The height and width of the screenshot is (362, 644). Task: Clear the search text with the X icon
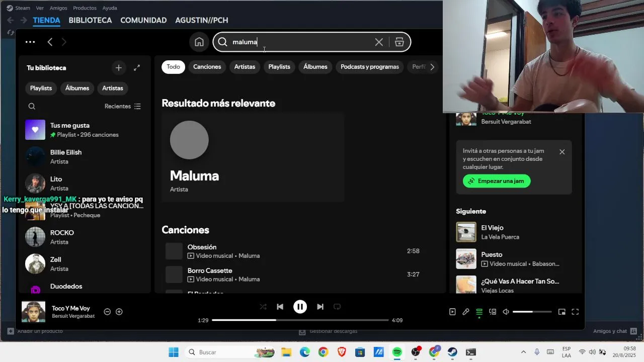click(x=379, y=42)
